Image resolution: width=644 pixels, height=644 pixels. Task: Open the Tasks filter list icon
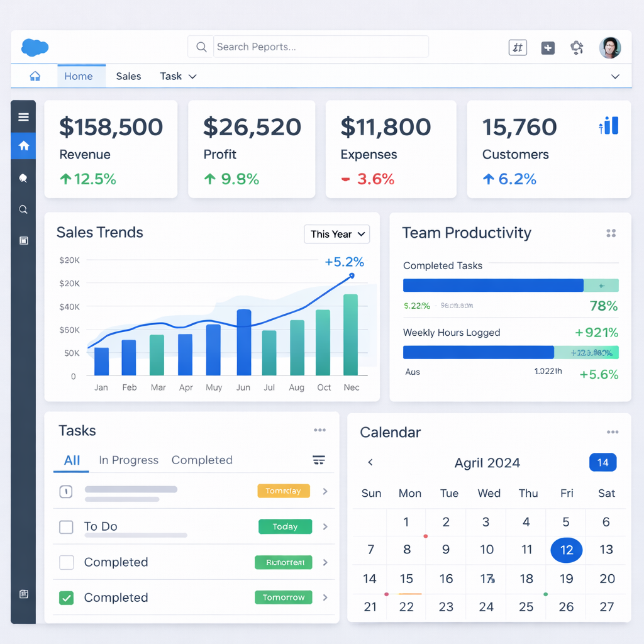point(319,460)
